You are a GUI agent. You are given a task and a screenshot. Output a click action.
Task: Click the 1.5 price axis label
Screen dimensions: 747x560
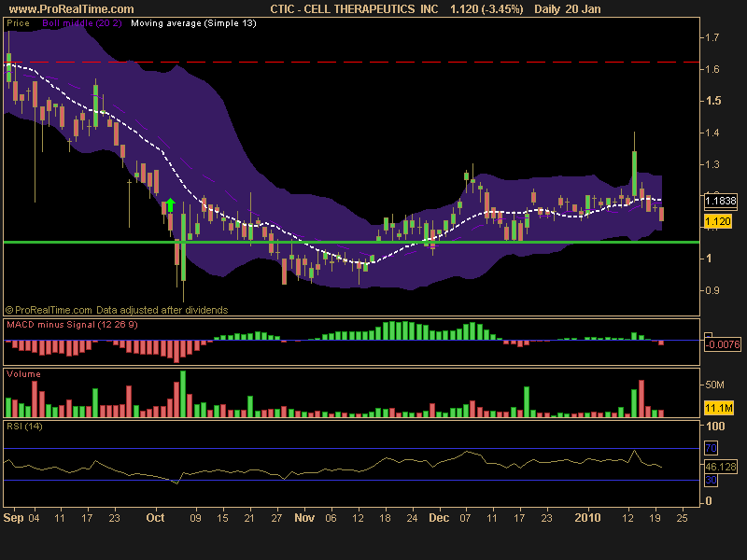click(x=713, y=101)
